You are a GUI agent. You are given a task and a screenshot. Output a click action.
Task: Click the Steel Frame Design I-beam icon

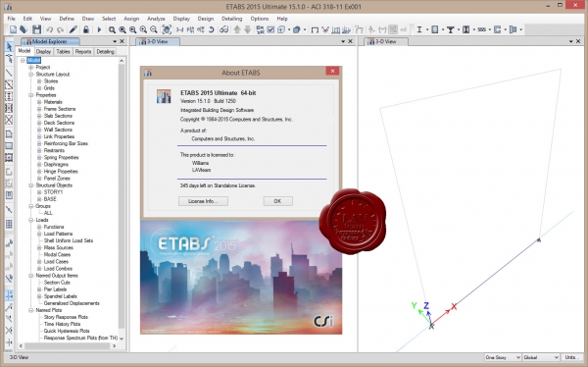(x=419, y=29)
